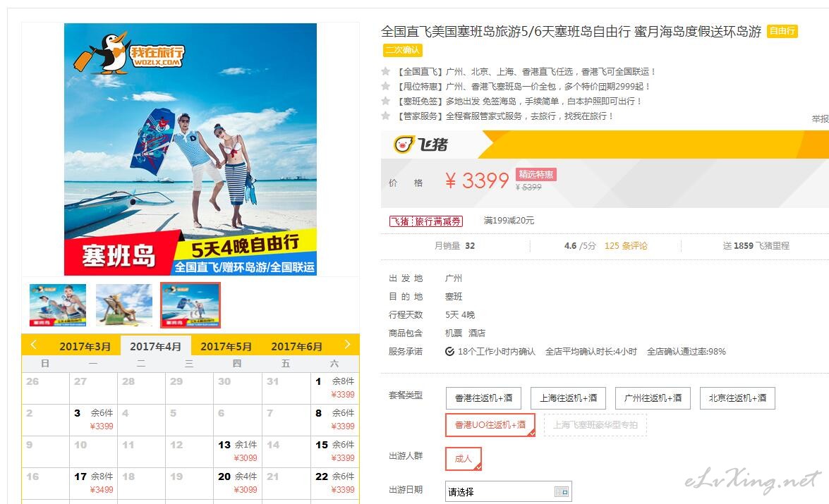Screen dimensions: 829x504
Task: Pick April 13 with ¥3099 price
Action: (237, 451)
